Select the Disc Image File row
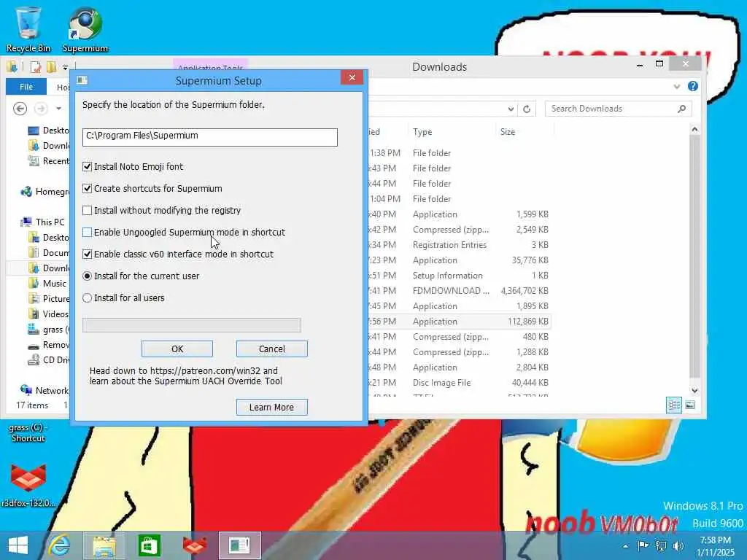This screenshot has width=747, height=560. [459, 383]
